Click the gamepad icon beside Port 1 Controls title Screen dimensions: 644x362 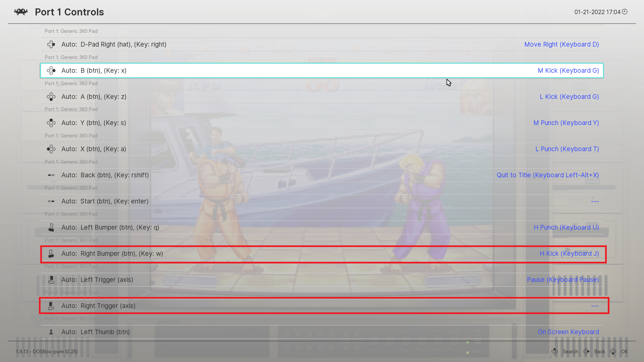click(x=20, y=11)
